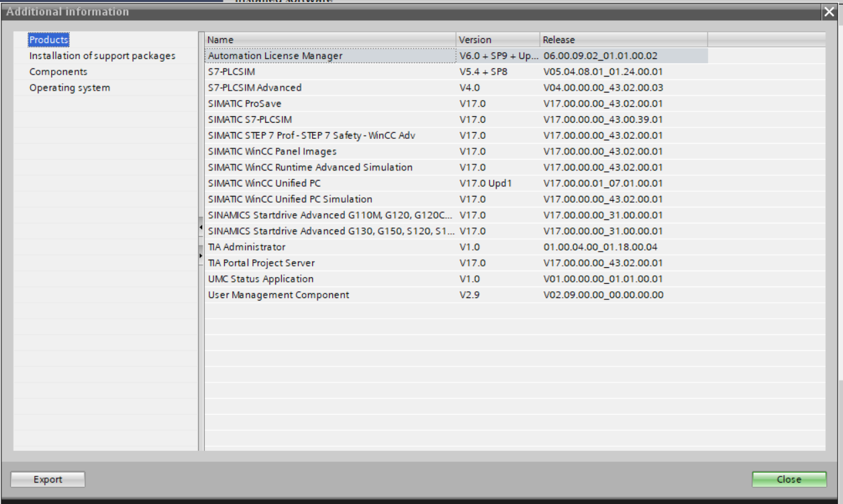Select SIMATIC STEP 7 Prof Safety WinCC Adv row
Image resolution: width=843 pixels, height=504 pixels.
pyautogui.click(x=456, y=136)
